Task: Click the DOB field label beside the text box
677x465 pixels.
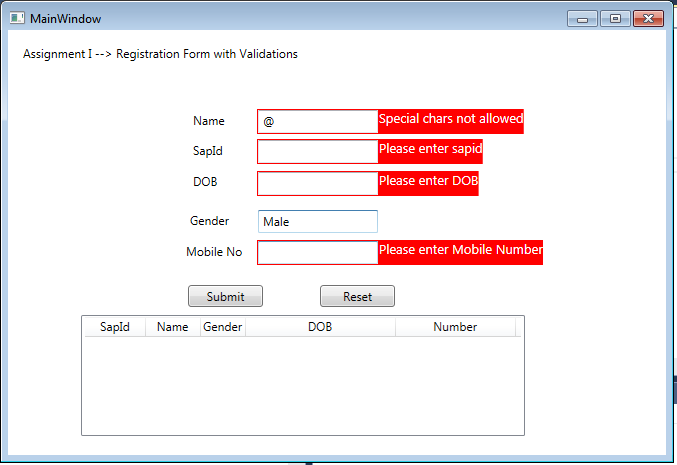Action: [205, 182]
